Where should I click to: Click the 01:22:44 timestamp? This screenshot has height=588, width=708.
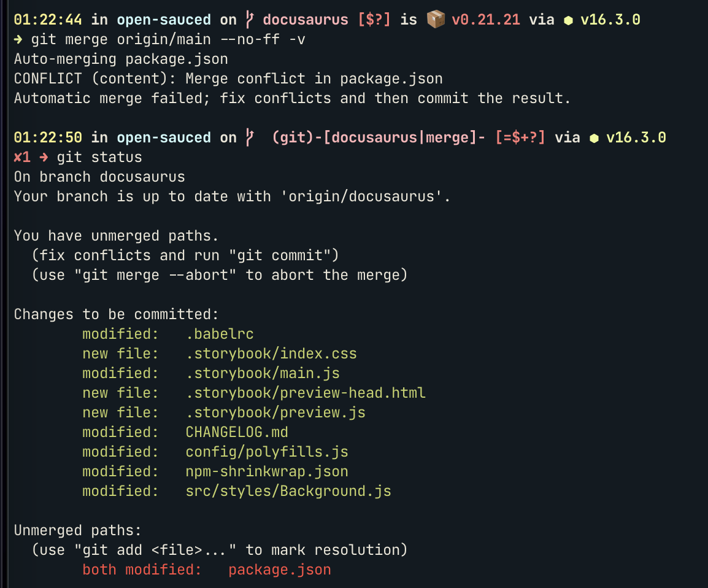(x=48, y=20)
